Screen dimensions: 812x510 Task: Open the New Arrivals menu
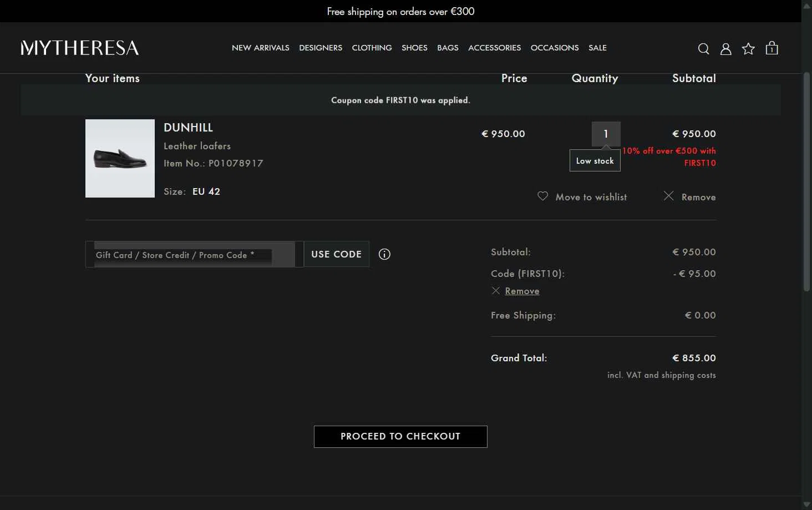[x=261, y=48]
